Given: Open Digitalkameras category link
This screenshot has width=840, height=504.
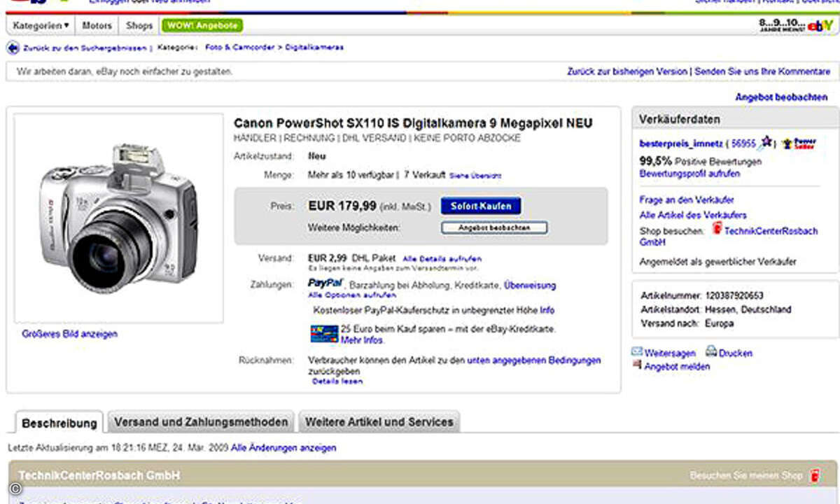Looking at the screenshot, I should click(x=314, y=48).
